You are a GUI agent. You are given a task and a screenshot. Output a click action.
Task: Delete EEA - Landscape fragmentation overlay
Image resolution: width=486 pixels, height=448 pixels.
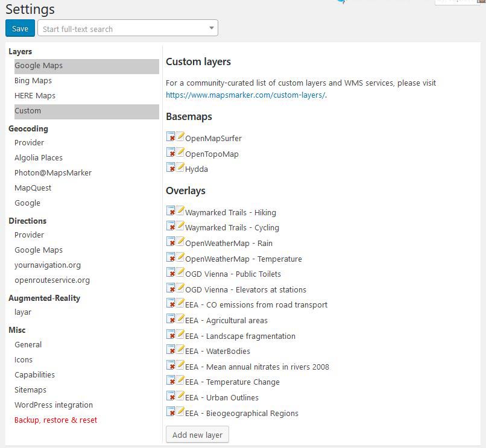point(171,334)
